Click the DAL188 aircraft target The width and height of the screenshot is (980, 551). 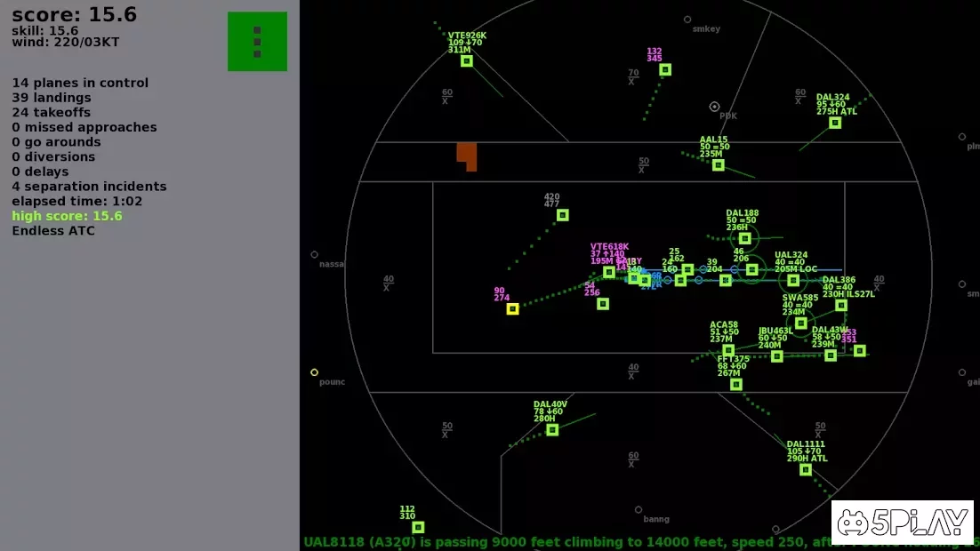744,238
